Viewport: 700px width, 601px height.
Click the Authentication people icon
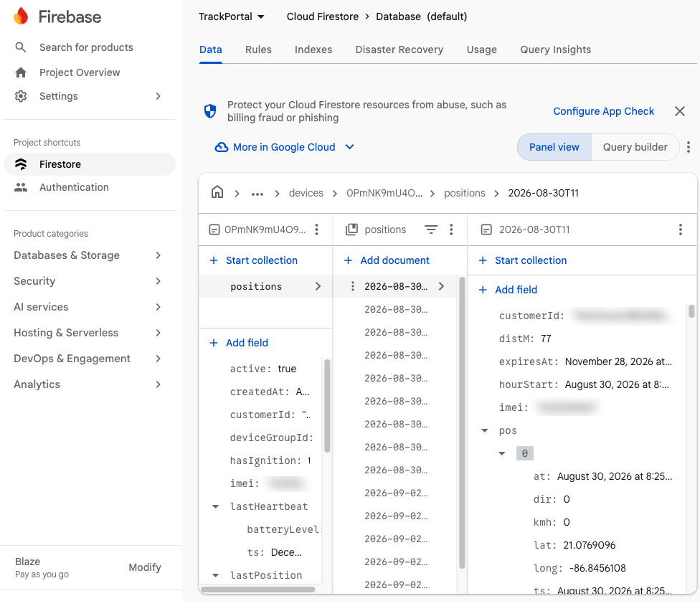(21, 187)
